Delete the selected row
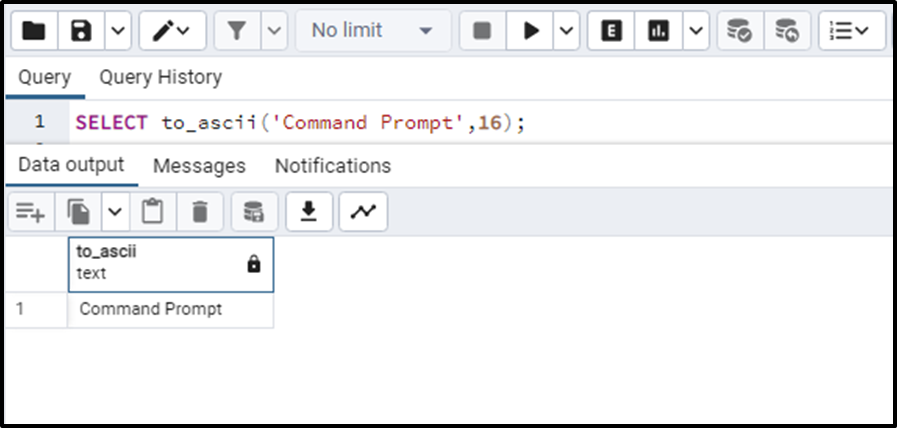Image resolution: width=897 pixels, height=428 pixels. tap(200, 212)
